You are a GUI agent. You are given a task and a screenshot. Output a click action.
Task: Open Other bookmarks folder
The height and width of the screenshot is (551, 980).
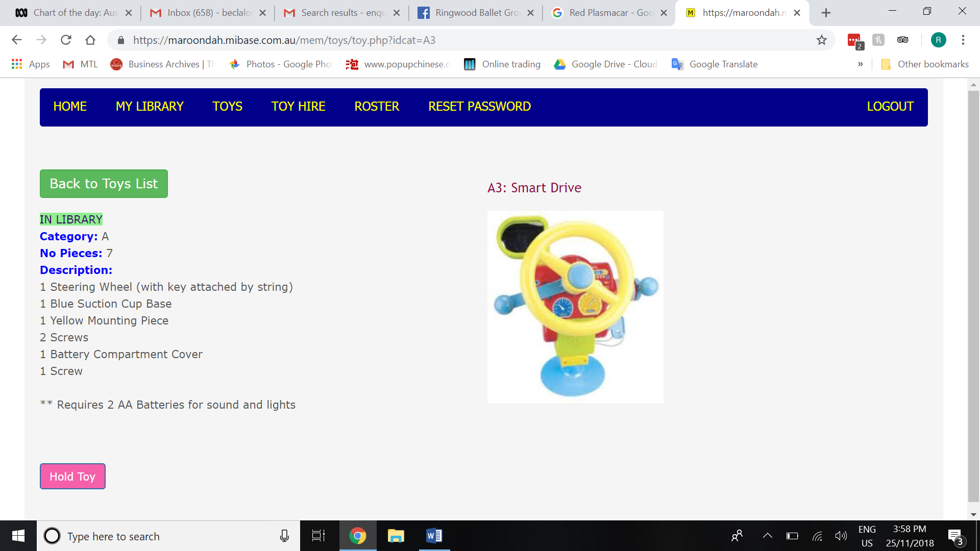925,64
